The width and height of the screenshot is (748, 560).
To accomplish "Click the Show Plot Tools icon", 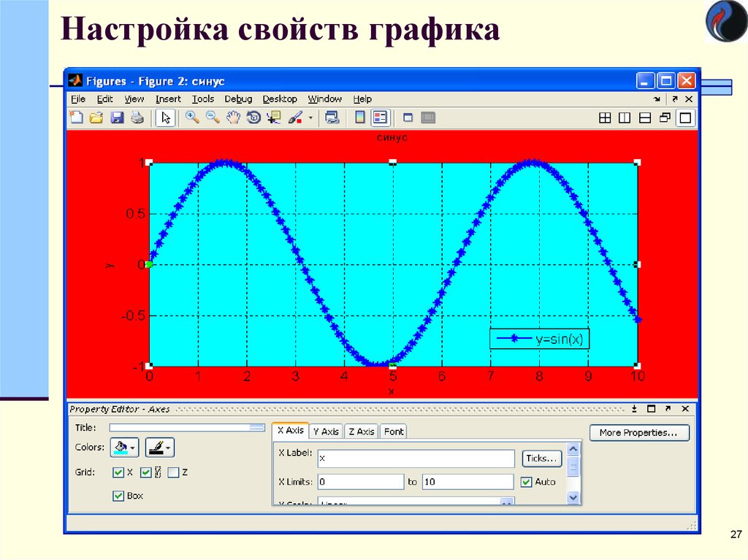I will click(428, 118).
